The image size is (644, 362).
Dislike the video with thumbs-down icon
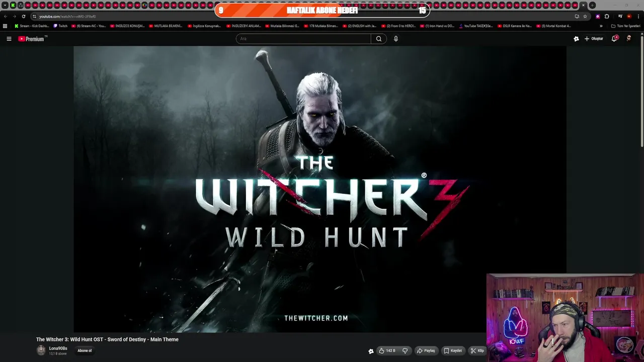405,351
